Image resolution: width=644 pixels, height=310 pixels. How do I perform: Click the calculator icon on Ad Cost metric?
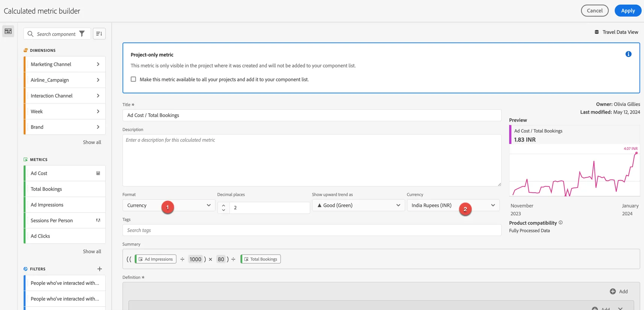click(98, 173)
